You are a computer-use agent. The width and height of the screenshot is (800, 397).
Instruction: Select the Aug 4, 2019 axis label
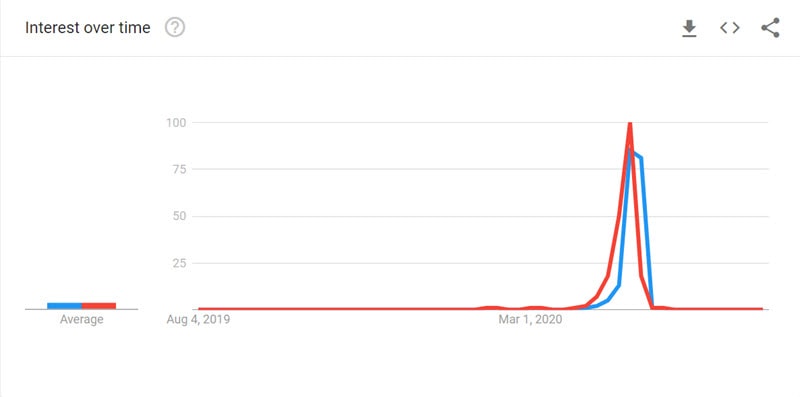click(x=198, y=320)
